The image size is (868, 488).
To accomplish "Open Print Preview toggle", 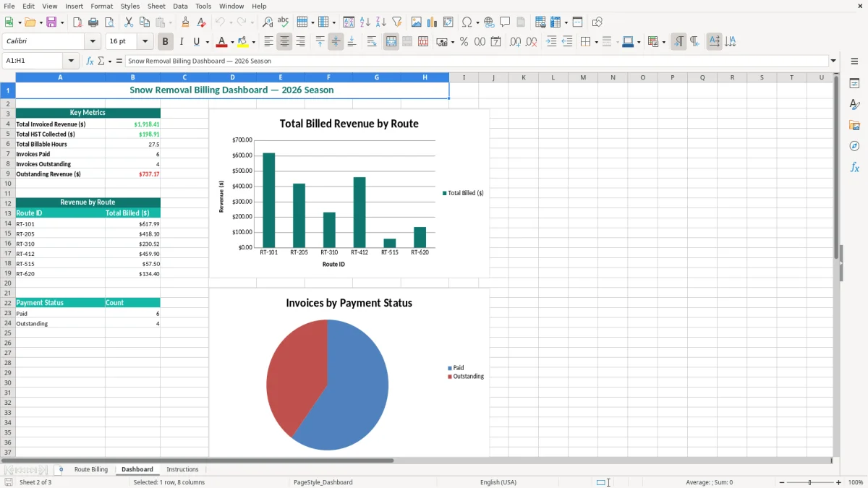I will point(109,22).
